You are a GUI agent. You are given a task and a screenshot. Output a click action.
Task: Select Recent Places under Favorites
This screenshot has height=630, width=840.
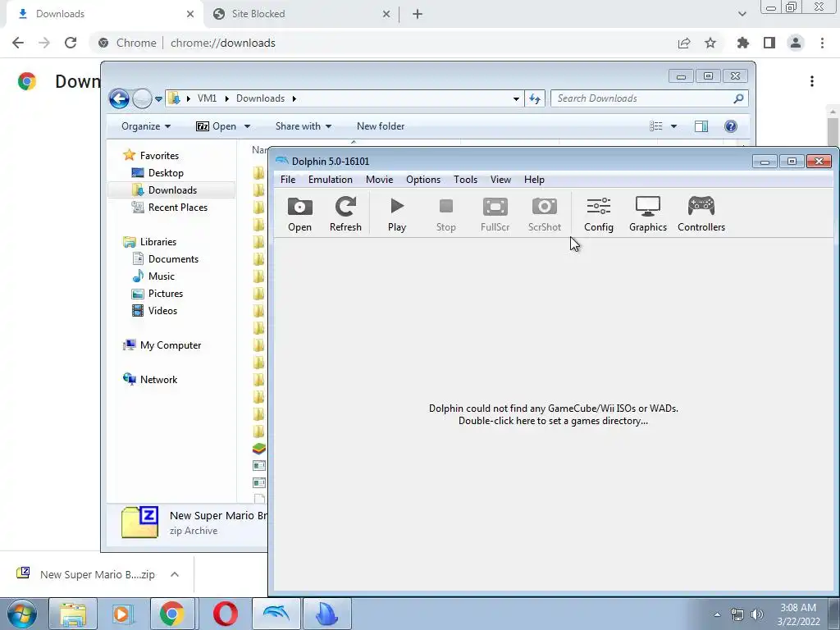178,208
